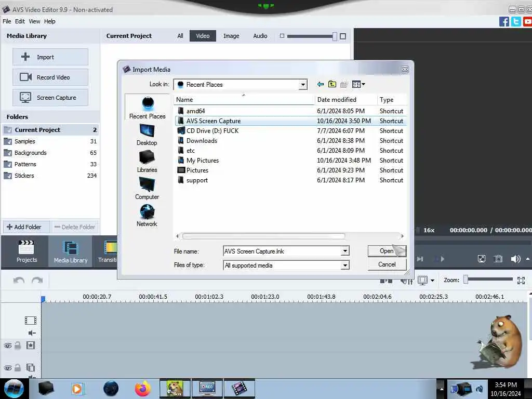532x399 pixels.
Task: Expand the File name dropdown arrow
Action: 345,251
